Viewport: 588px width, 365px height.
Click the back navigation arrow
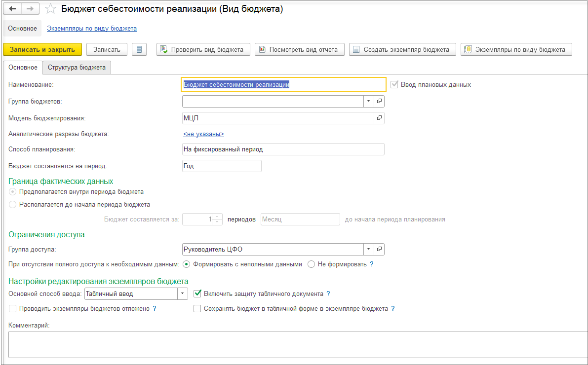(12, 9)
